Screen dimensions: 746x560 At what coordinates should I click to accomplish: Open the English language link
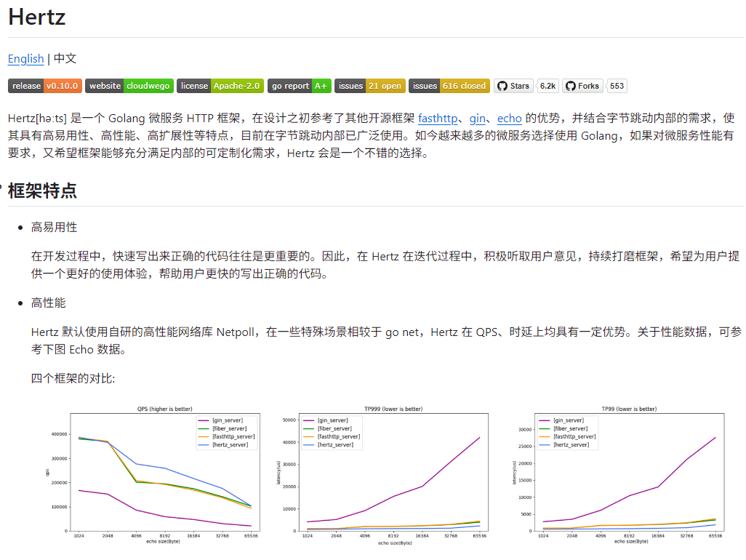coord(25,58)
